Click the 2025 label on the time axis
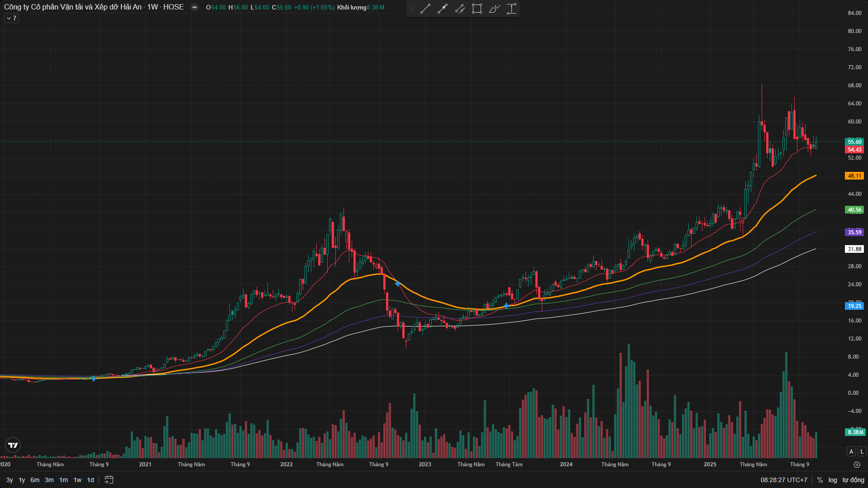This screenshot has height=488, width=868. [x=710, y=464]
